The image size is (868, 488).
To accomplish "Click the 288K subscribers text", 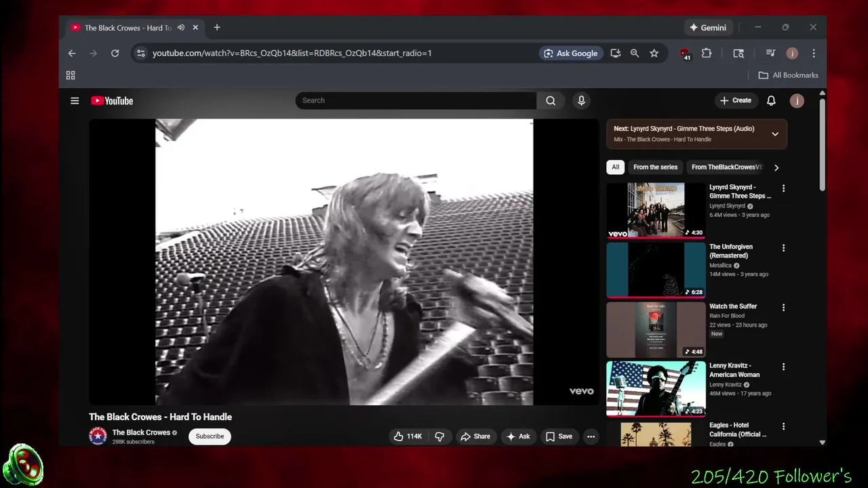I will (134, 442).
